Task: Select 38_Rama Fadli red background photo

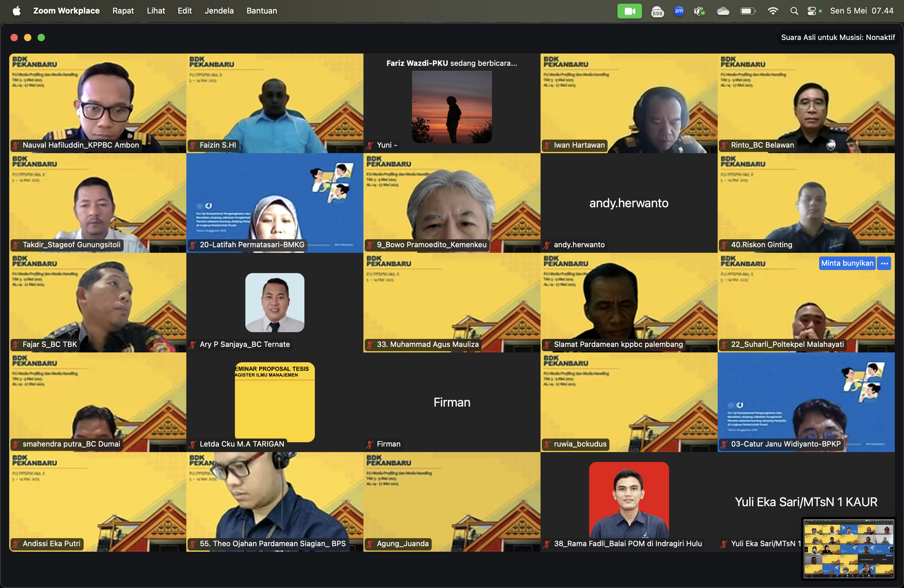Action: click(x=629, y=500)
